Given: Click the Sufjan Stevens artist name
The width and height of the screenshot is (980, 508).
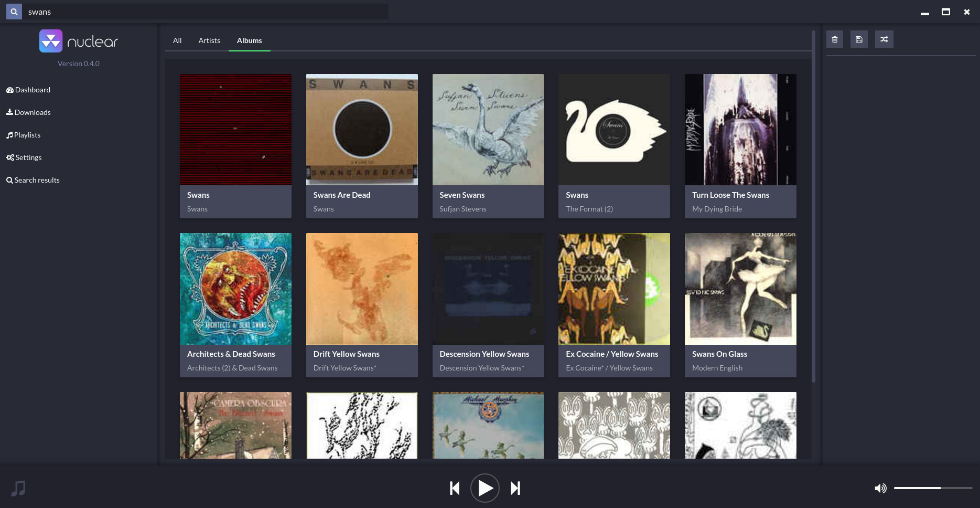Looking at the screenshot, I should pyautogui.click(x=463, y=209).
